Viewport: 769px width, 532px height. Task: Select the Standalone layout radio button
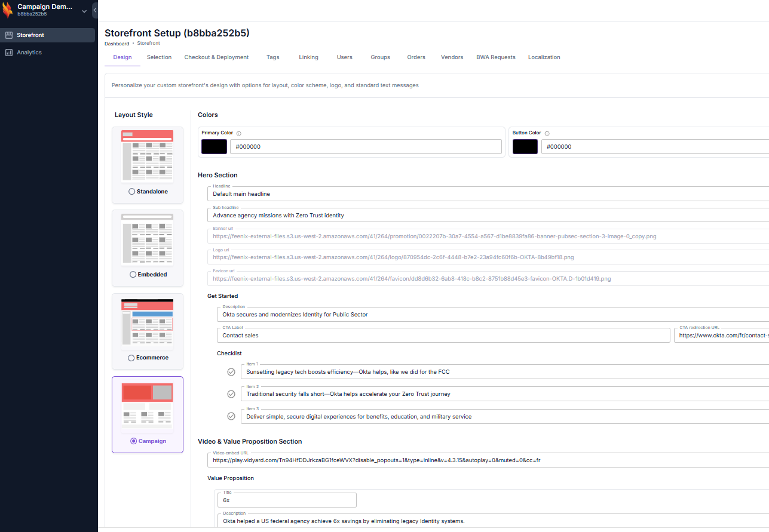click(x=132, y=192)
